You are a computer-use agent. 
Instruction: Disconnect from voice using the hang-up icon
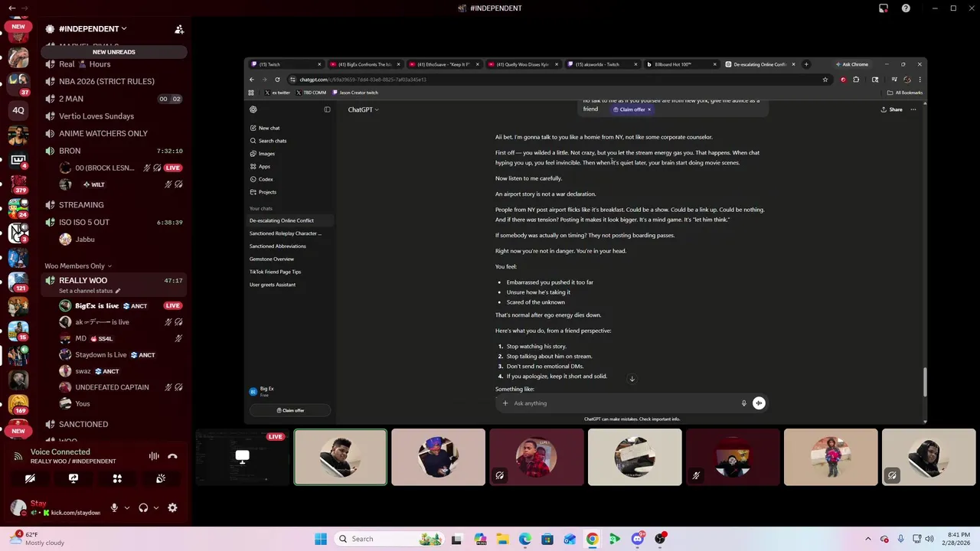coord(172,456)
